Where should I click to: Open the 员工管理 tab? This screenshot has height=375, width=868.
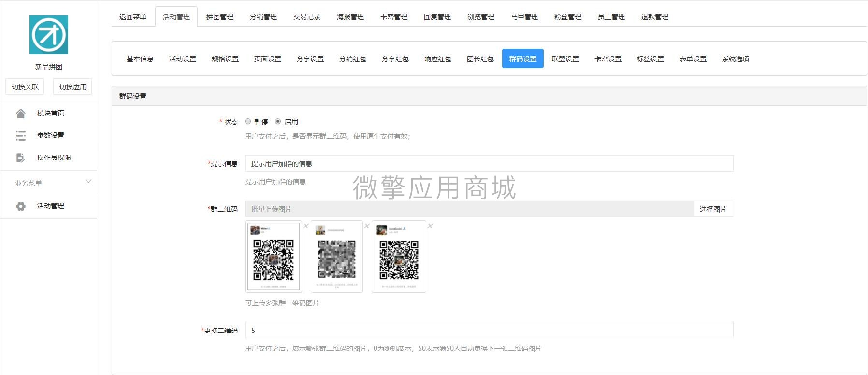pos(611,17)
